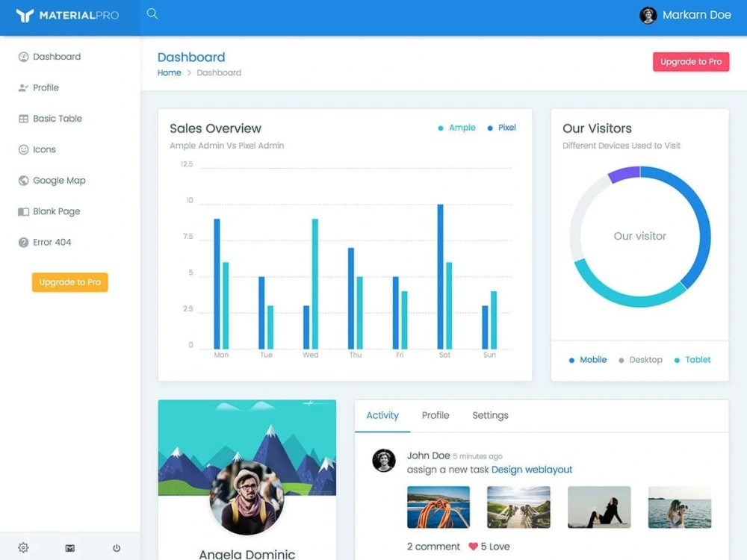747x560 pixels.
Task: Click the '5 minutes ago' timestamp
Action: [477, 457]
